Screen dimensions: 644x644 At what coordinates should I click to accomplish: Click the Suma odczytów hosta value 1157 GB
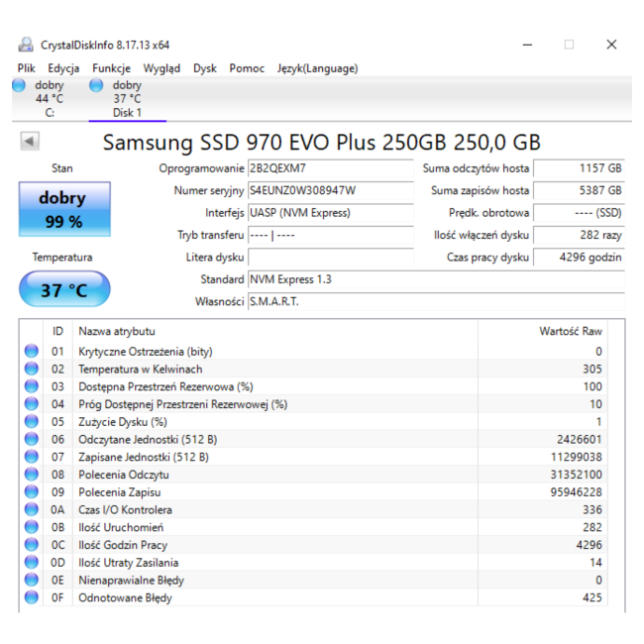580,168
